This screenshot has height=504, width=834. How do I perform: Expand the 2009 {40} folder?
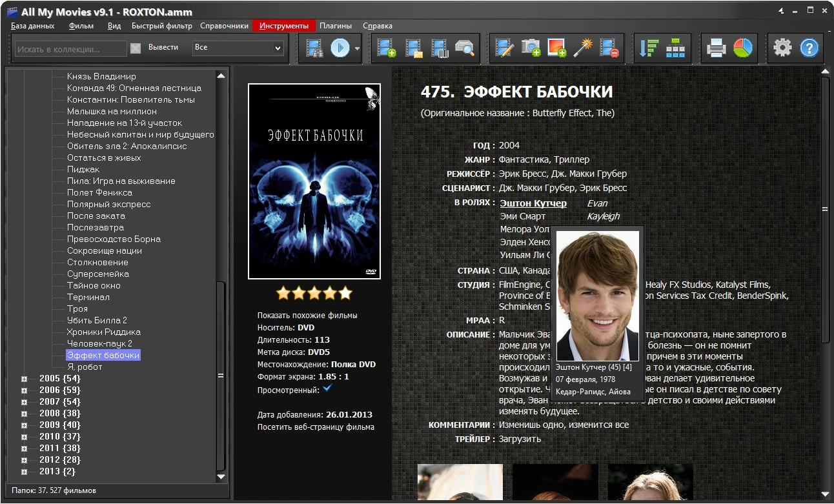tap(24, 425)
